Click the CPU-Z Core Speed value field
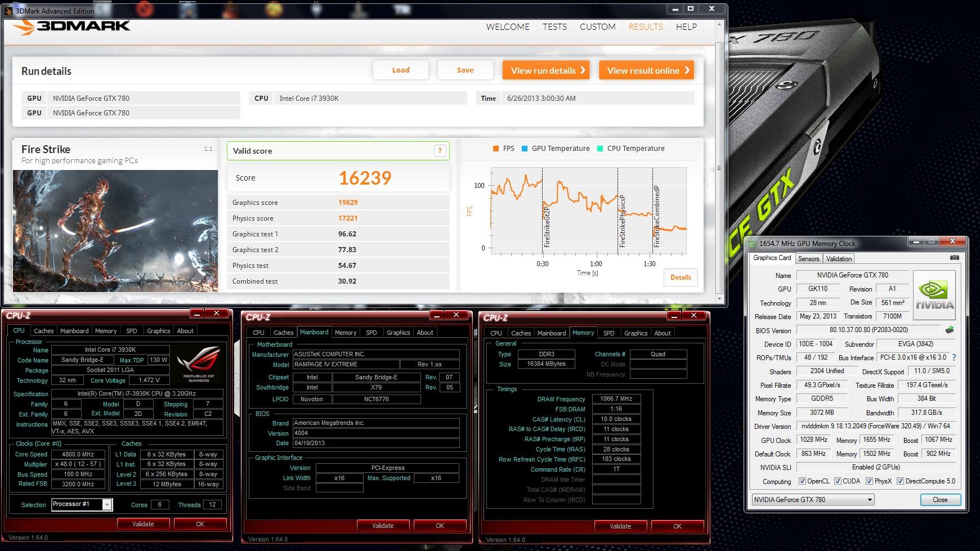Viewport: 980px width, 551px height. (78, 454)
